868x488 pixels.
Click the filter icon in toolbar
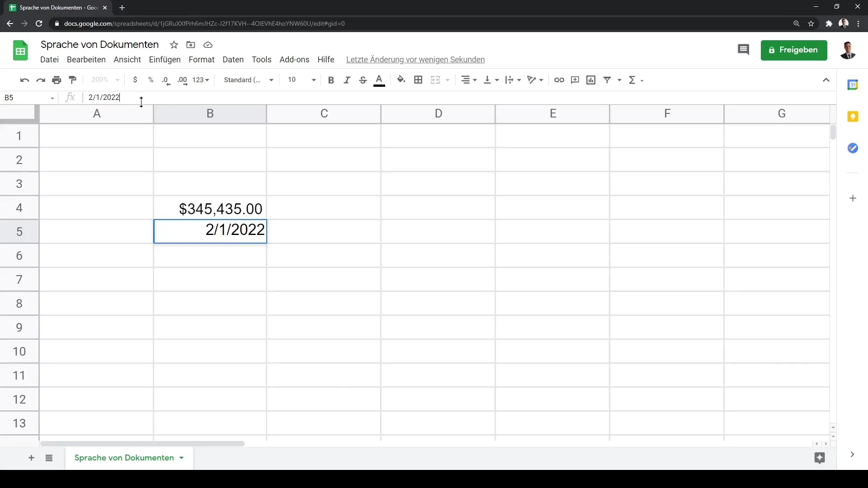(608, 79)
